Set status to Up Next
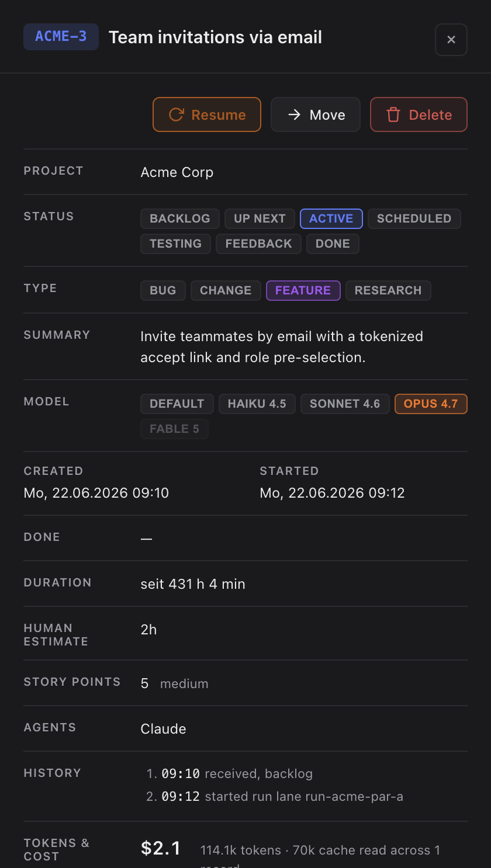This screenshot has height=868, width=491. pyautogui.click(x=260, y=218)
